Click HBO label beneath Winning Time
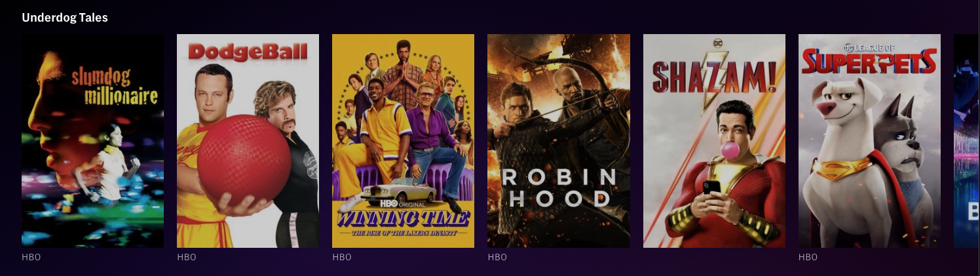The height and width of the screenshot is (276, 980). [x=342, y=257]
